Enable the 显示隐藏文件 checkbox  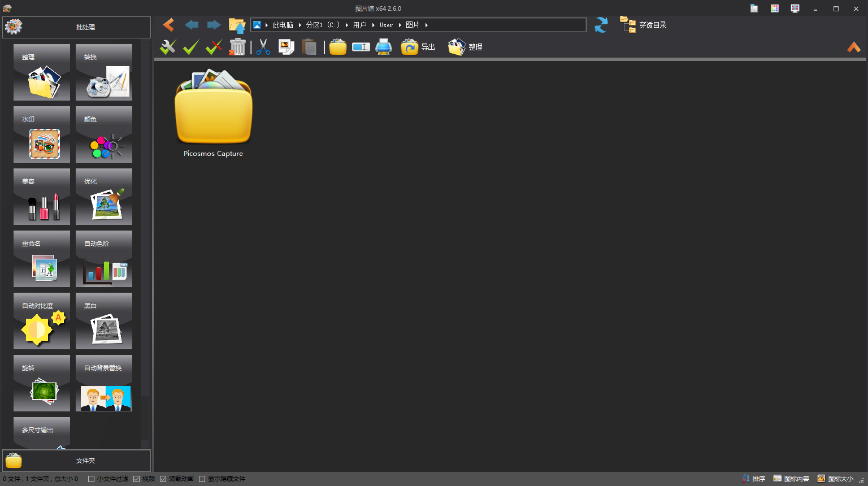[202, 479]
